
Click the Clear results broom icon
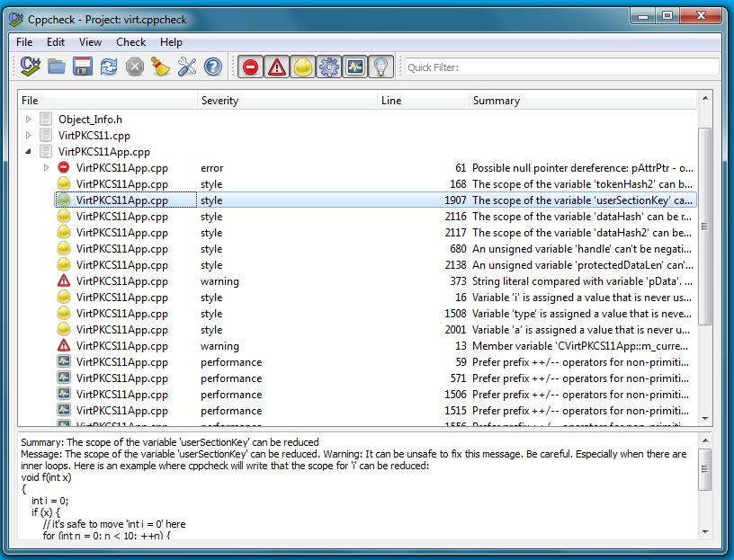(160, 67)
